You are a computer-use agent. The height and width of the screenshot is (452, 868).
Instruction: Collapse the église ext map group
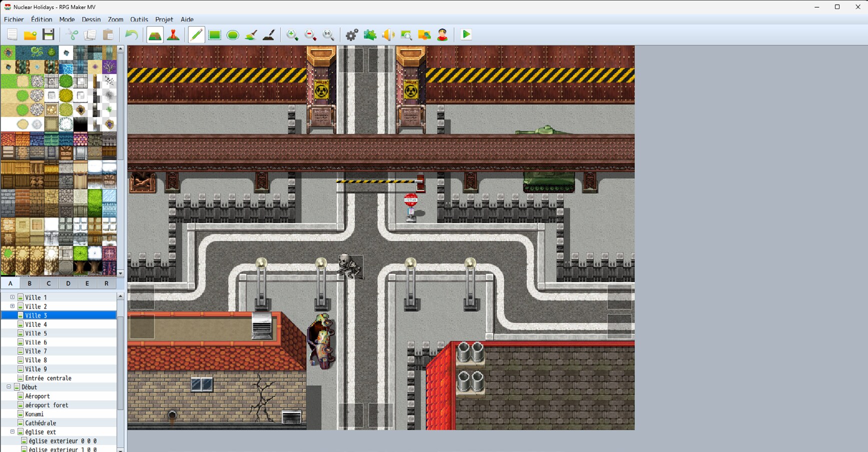tap(13, 432)
